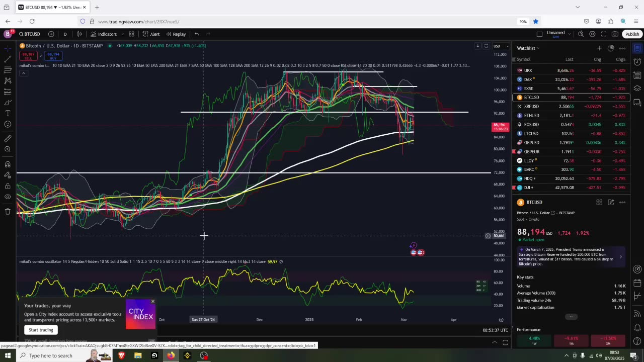644x362 pixels.
Task: Open the quick search icon
Action: click(581, 34)
